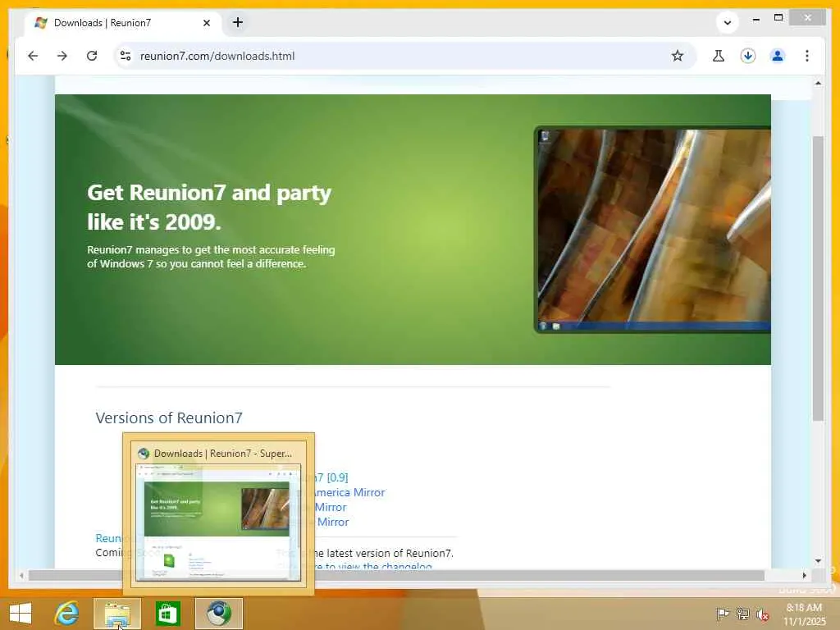
Task: Click the changelog link below the latest version text
Action: click(x=373, y=566)
